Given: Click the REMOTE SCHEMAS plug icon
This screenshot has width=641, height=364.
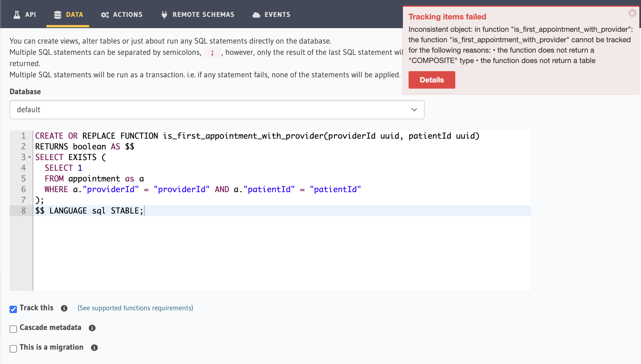Looking at the screenshot, I should tap(165, 14).
